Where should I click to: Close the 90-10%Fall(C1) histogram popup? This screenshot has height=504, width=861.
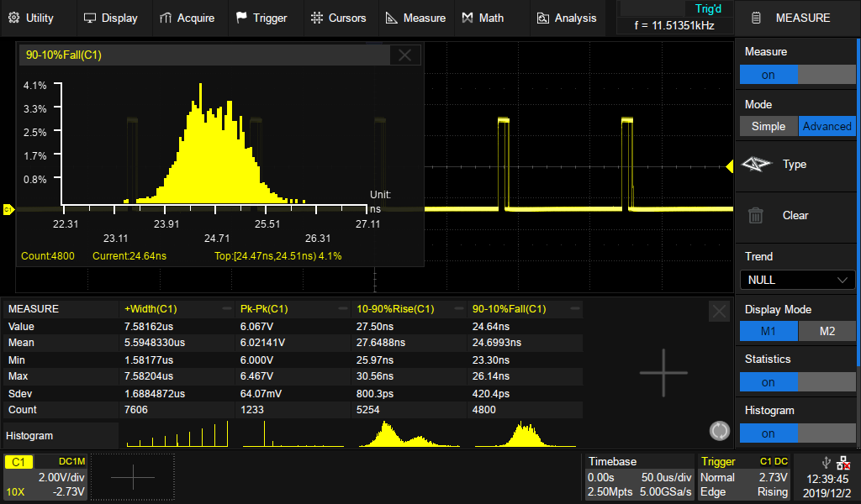click(404, 55)
